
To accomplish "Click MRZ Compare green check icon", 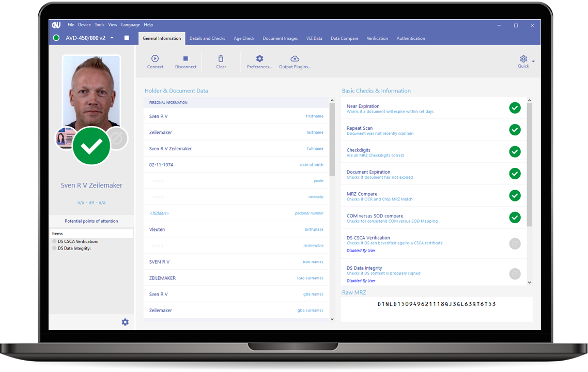I will coord(515,196).
